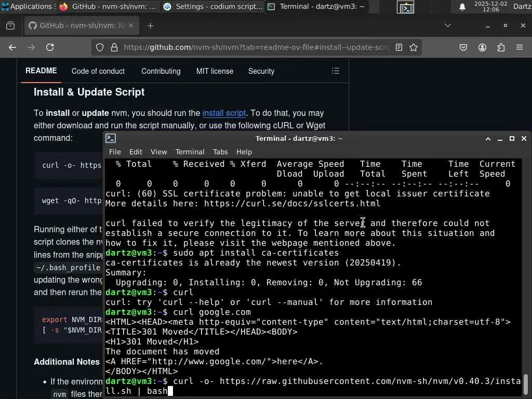Switch to GitHub taskbar window button
Image resolution: width=532 pixels, height=399 pixels.
[108, 6]
